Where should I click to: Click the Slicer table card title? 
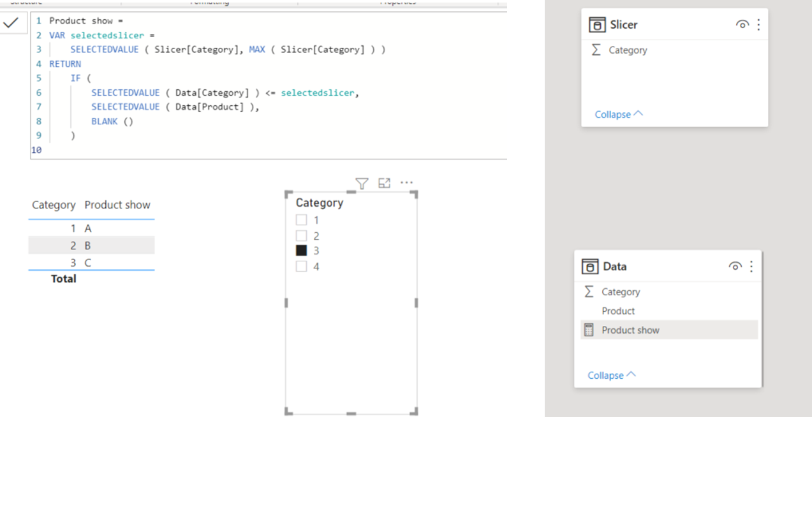pos(624,25)
